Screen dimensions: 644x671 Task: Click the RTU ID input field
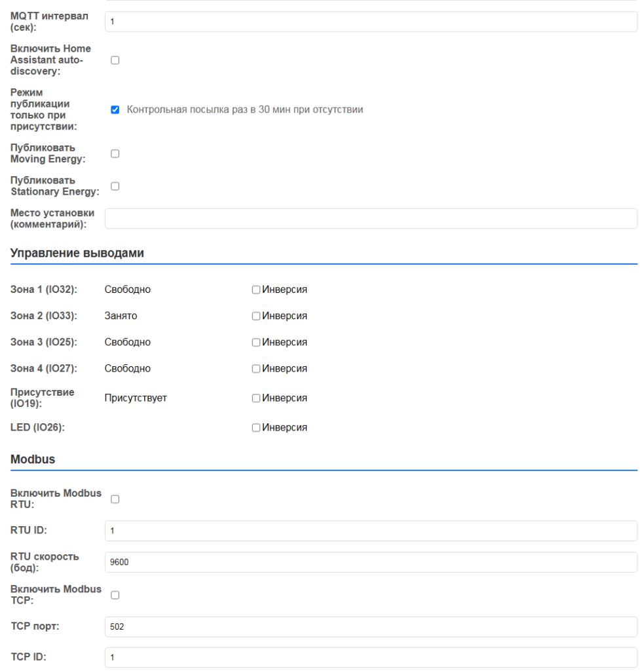pos(371,531)
